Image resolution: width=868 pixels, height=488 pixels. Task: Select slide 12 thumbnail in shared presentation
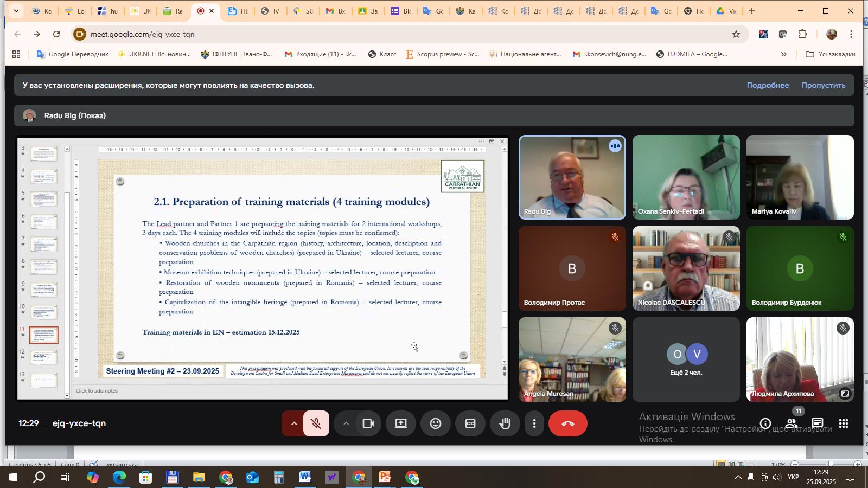click(43, 357)
